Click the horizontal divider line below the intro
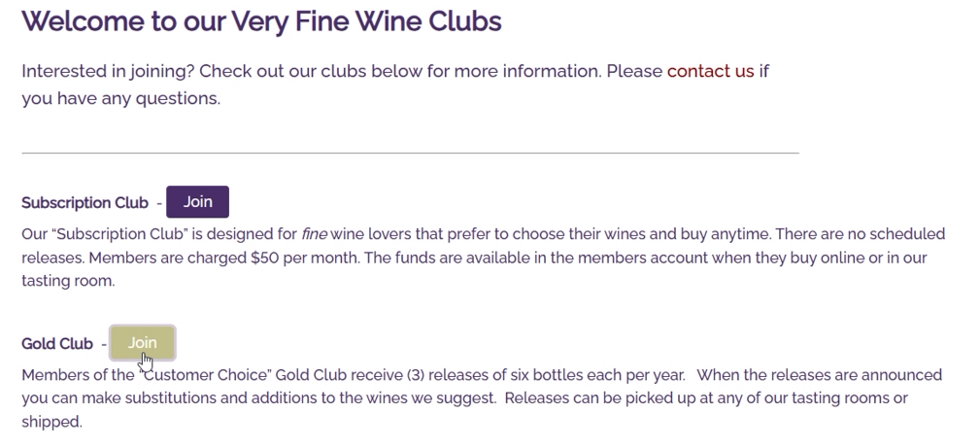This screenshot has width=980, height=448. tap(410, 152)
